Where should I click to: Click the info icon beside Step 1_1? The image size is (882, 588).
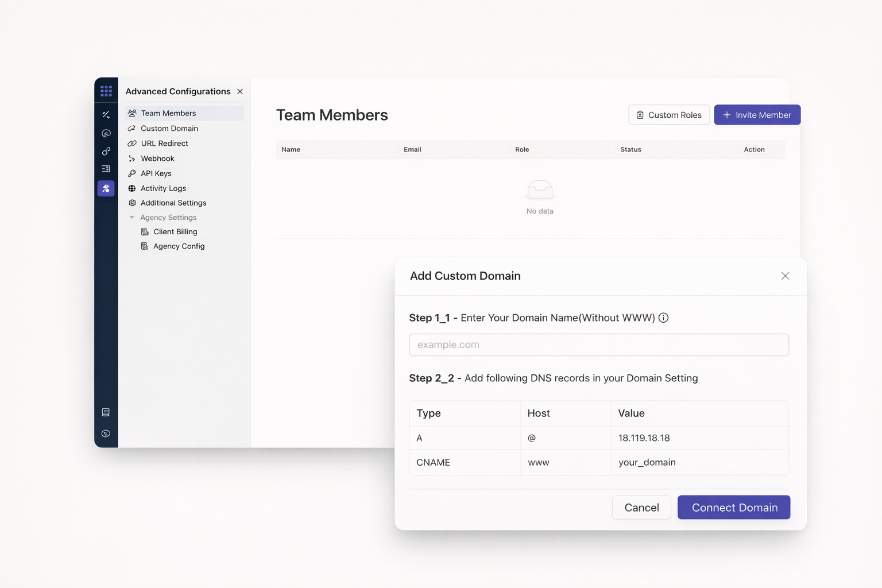(x=663, y=318)
